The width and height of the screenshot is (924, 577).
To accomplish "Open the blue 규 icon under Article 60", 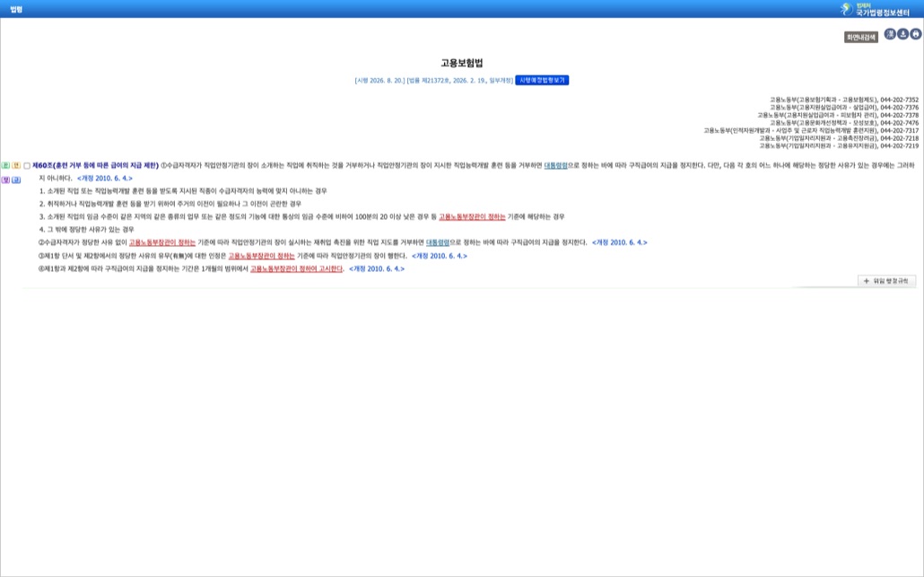I will 16,179.
